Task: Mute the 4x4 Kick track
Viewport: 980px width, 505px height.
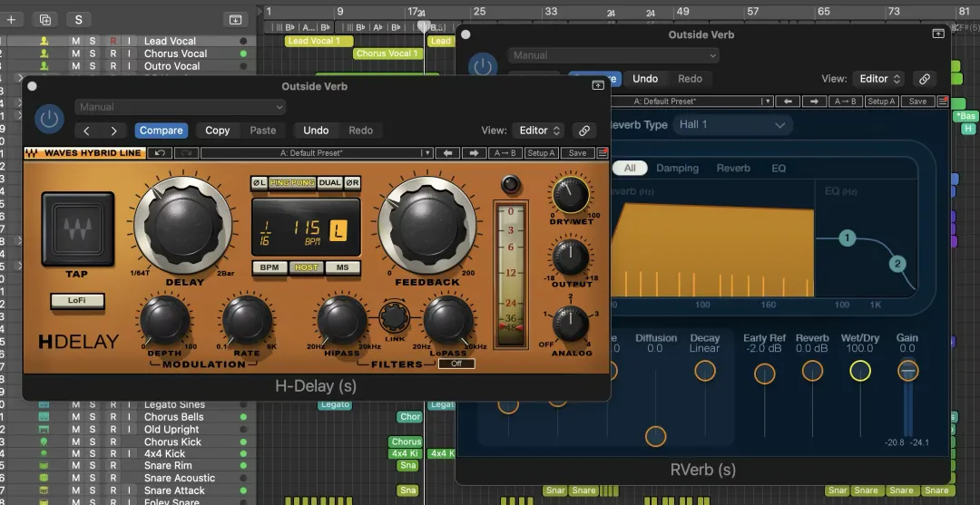Action: pyautogui.click(x=75, y=454)
